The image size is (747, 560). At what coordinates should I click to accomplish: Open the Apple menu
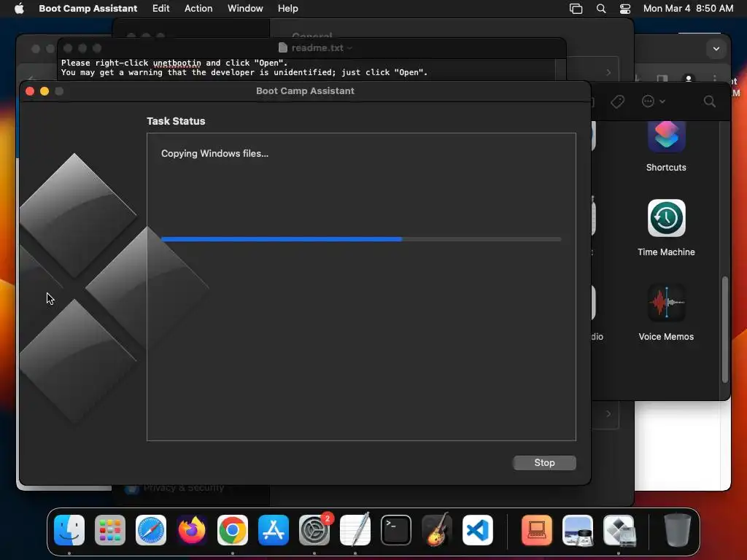click(19, 8)
